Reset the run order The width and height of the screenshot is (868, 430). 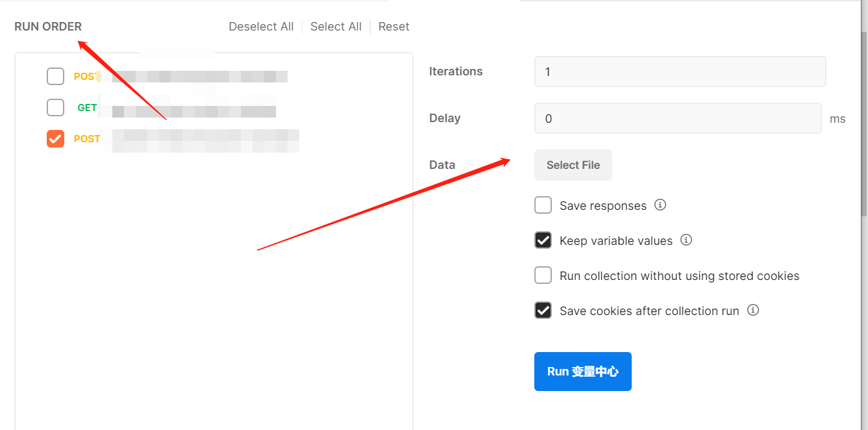(x=393, y=27)
